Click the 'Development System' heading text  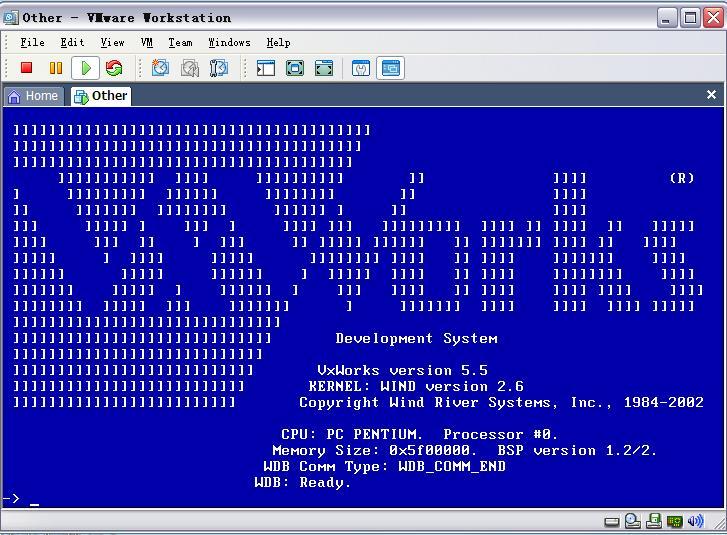coord(416,338)
